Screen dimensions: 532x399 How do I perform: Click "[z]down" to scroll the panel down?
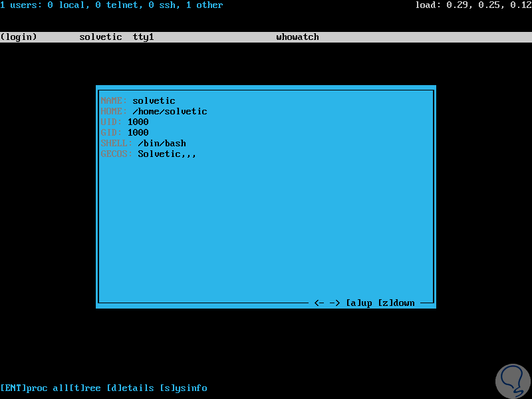tap(396, 303)
